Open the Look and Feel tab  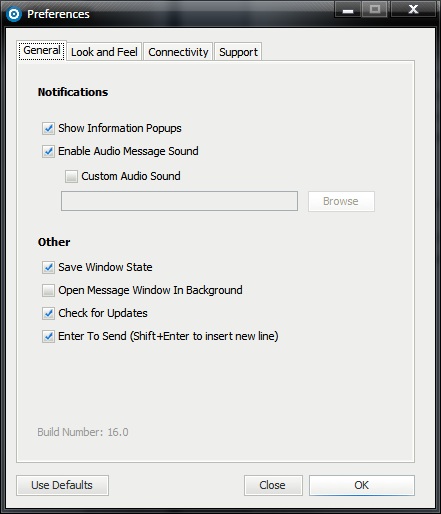point(104,52)
